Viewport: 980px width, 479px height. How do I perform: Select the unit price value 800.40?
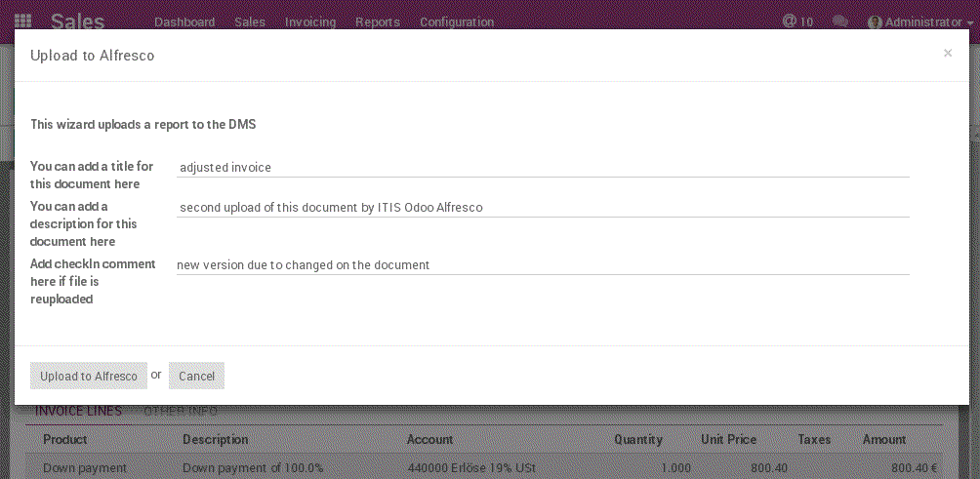[x=769, y=467]
